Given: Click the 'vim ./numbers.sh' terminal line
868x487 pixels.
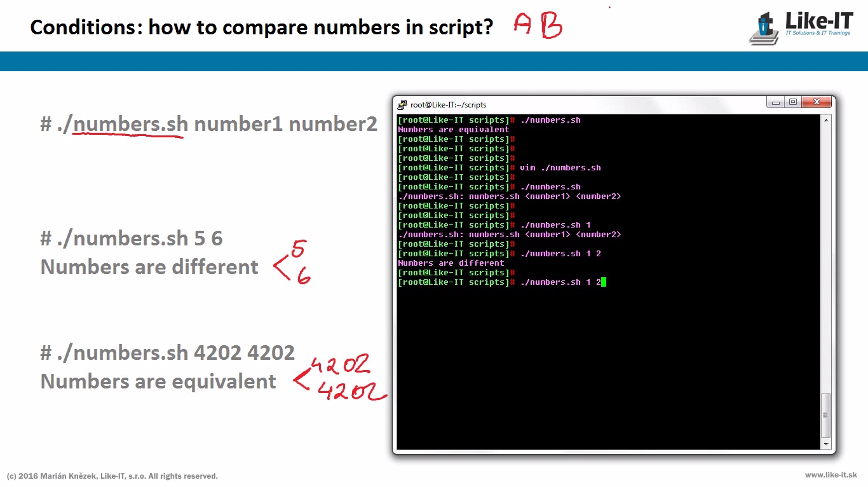Looking at the screenshot, I should [560, 168].
